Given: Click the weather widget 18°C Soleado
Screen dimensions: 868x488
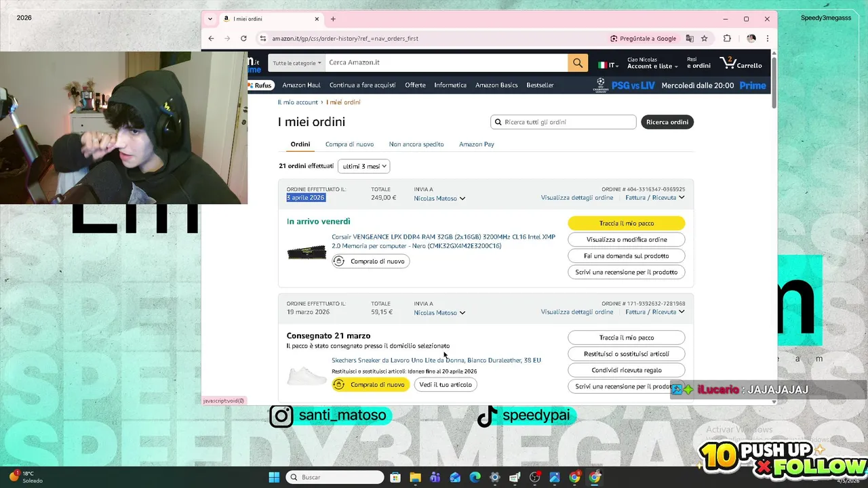Looking at the screenshot, I should (x=26, y=477).
